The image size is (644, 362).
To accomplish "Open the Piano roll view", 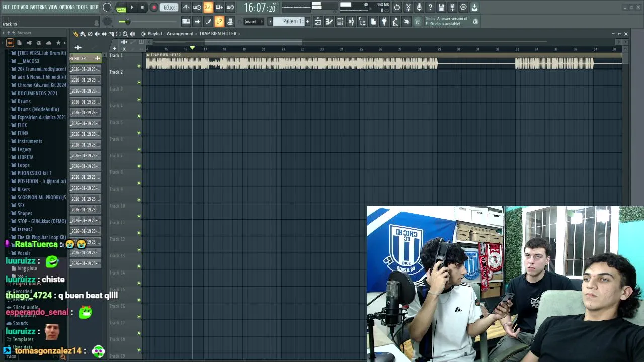I will [329, 21].
